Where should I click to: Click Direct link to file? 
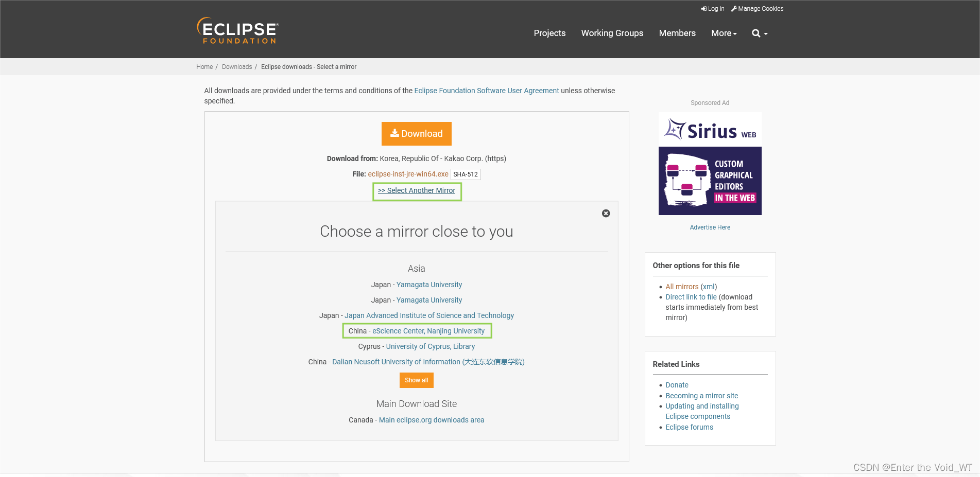691,297
